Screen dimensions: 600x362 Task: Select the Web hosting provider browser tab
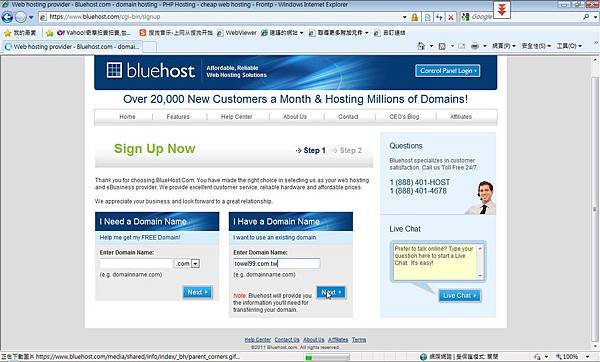tap(72, 47)
